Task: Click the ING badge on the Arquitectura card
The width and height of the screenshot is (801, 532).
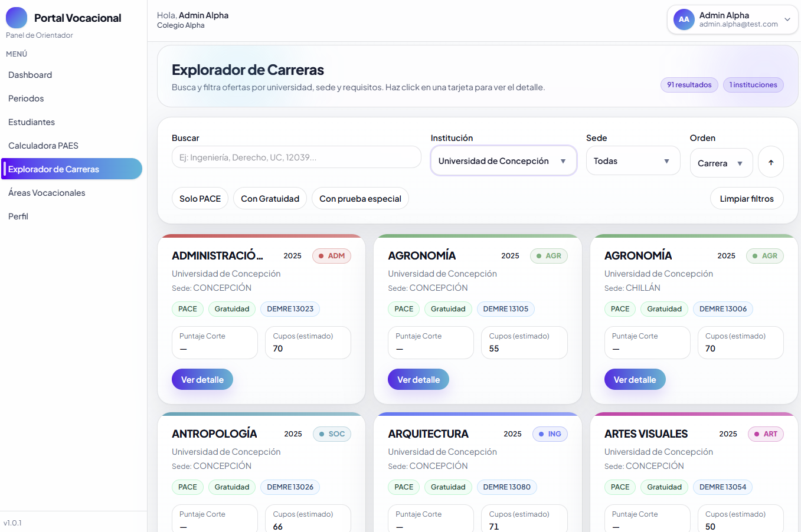Action: tap(550, 434)
